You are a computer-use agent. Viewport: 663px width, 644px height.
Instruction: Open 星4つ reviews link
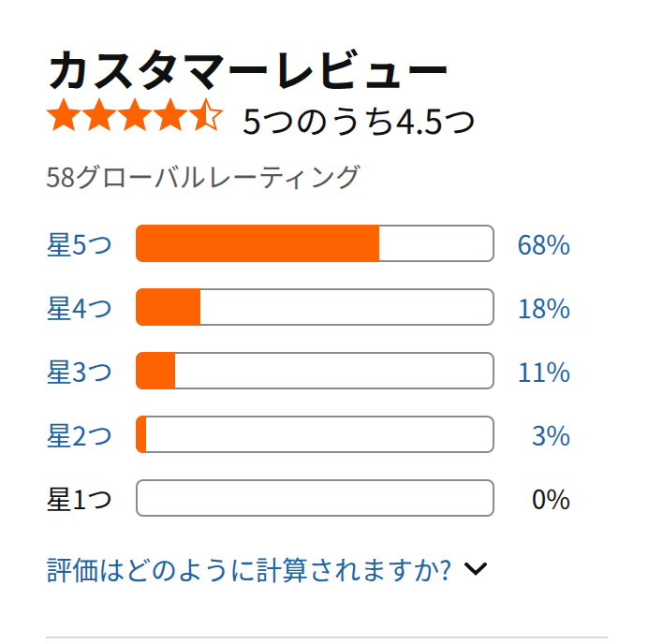(x=79, y=308)
